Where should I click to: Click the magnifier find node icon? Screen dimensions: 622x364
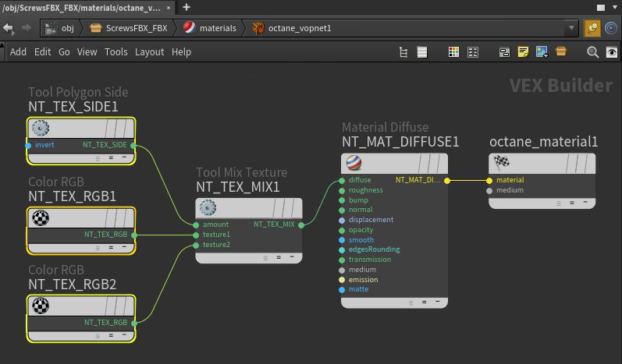pyautogui.click(x=592, y=52)
